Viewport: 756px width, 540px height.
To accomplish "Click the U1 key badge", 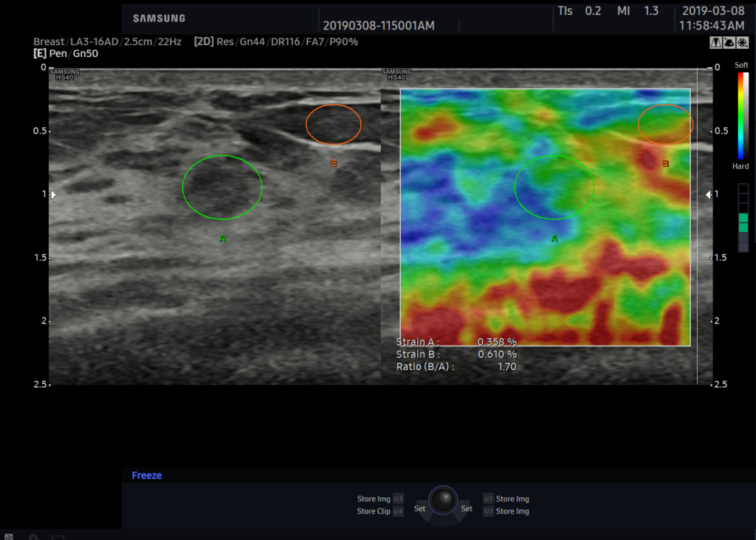I will click(489, 499).
